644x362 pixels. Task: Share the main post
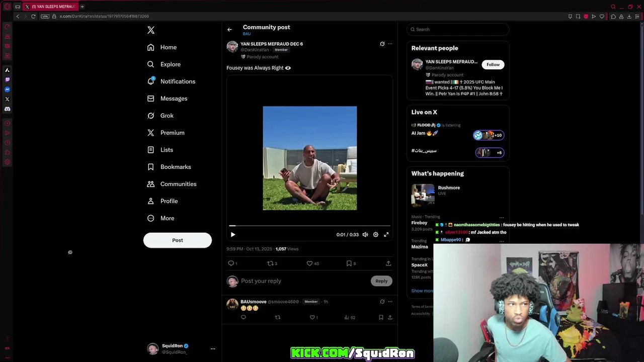pos(388,263)
